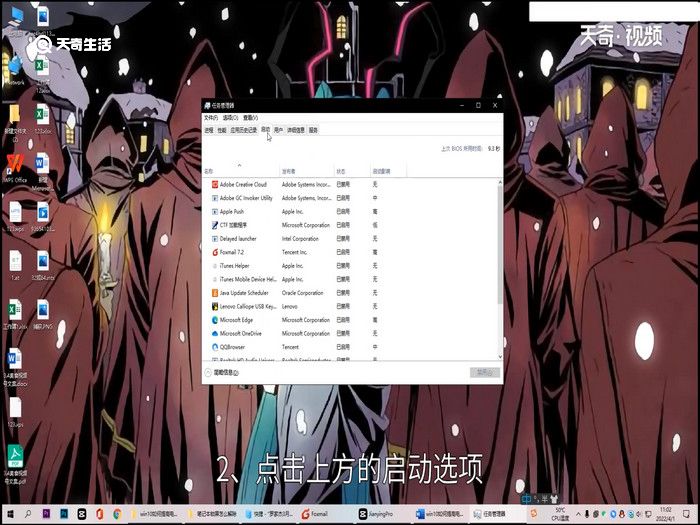
Task: Switch to Foxmail taskbar window
Action: pyautogui.click(x=326, y=514)
